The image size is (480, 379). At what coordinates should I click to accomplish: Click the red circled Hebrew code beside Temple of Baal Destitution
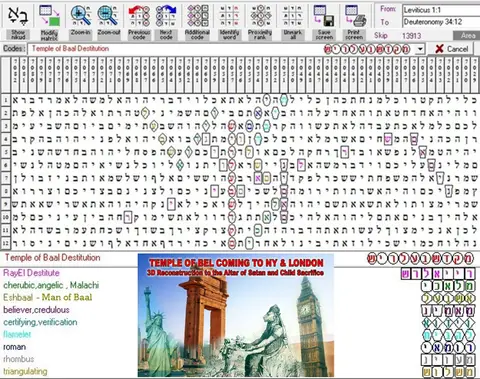coord(421,258)
